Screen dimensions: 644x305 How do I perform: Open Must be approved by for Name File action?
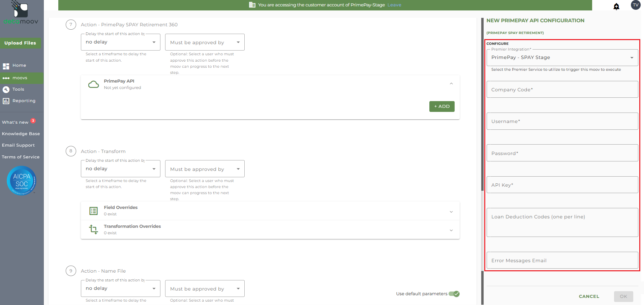(205, 288)
